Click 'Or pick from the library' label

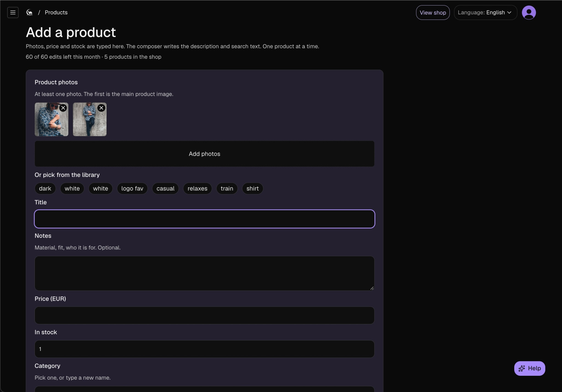click(x=67, y=175)
